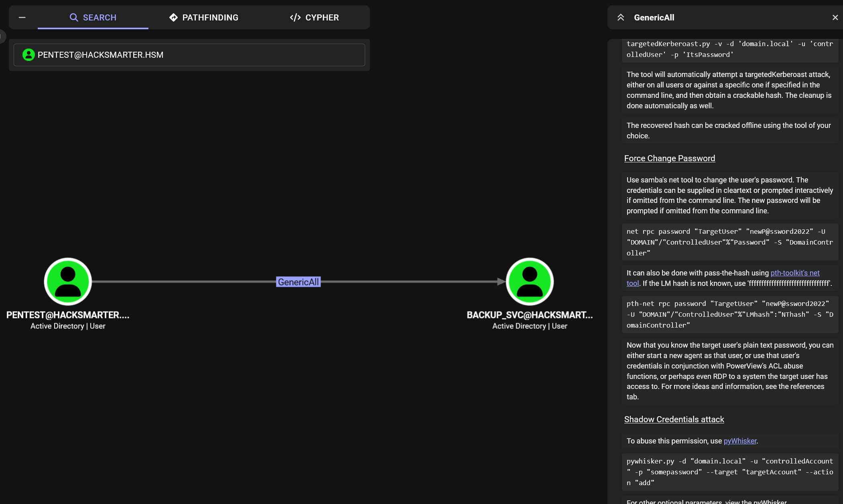843x504 pixels.
Task: Click the pathfinding diamond icon
Action: 173,18
